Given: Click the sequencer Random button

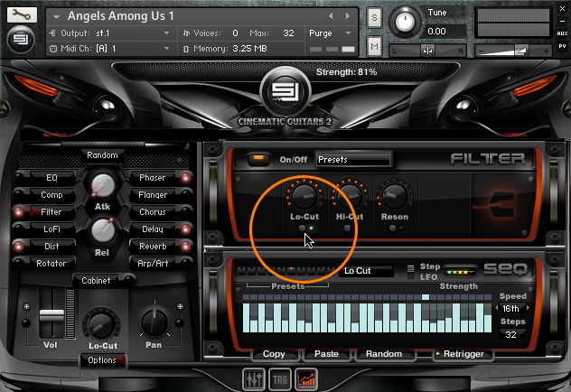Looking at the screenshot, I should [x=384, y=354].
